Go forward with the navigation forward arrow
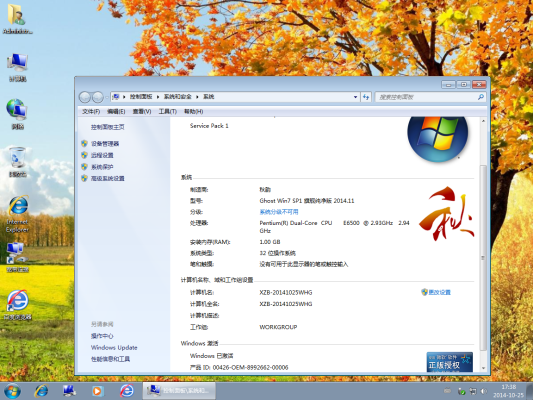533x400 pixels. 98,97
